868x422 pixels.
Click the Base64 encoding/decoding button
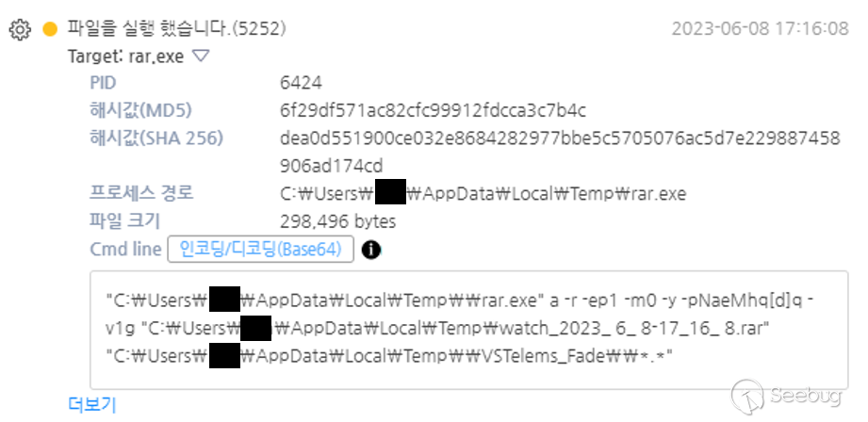click(260, 250)
